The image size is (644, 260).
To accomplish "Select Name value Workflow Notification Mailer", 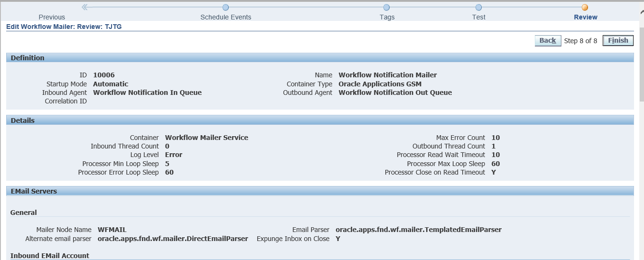I will (388, 75).
